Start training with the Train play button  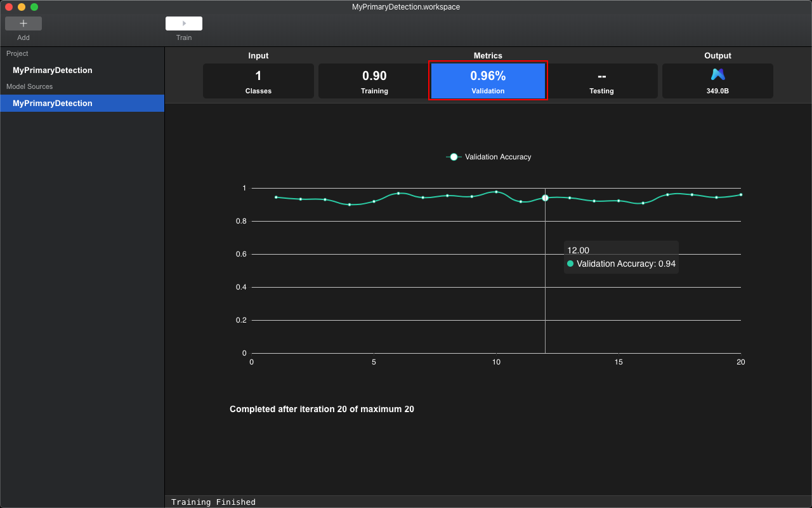pos(184,23)
